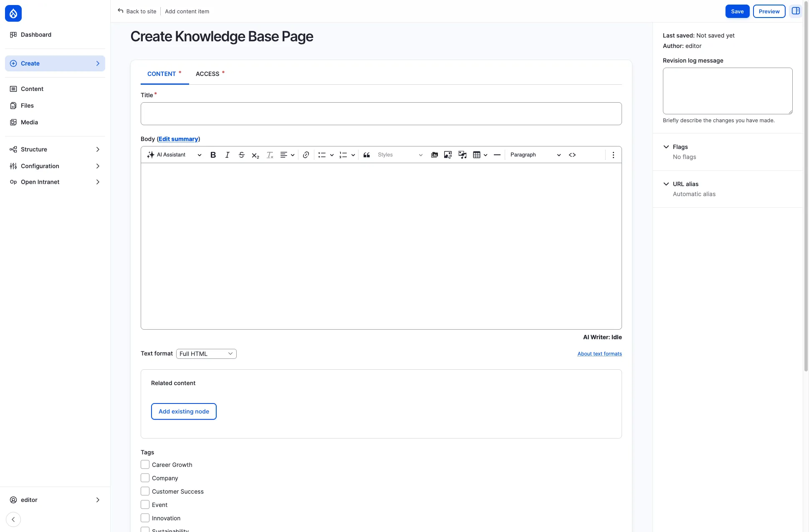Open the Paragraph heading dropdown
The width and height of the screenshot is (809, 532).
point(535,155)
